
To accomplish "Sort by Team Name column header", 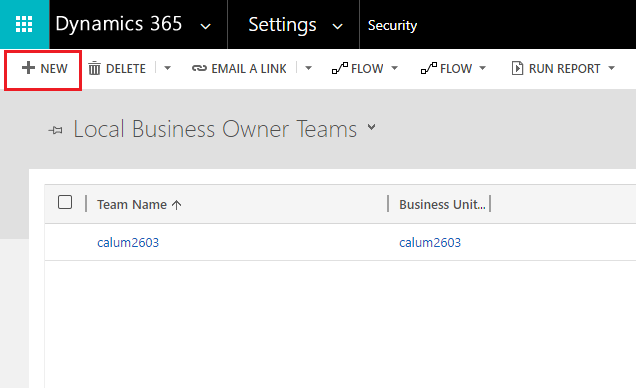I will tap(132, 204).
